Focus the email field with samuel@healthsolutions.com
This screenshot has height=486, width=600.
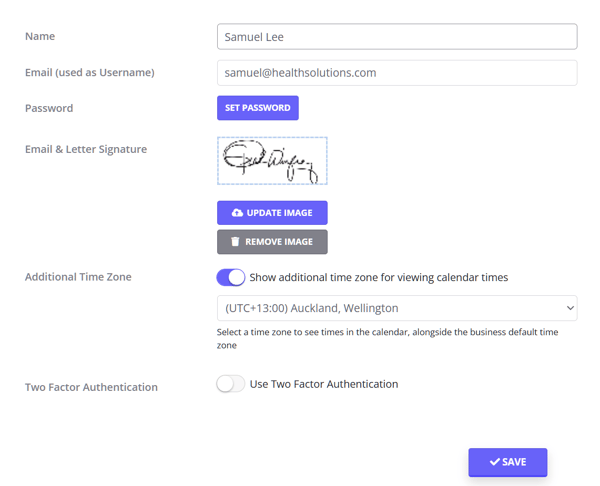pos(396,73)
